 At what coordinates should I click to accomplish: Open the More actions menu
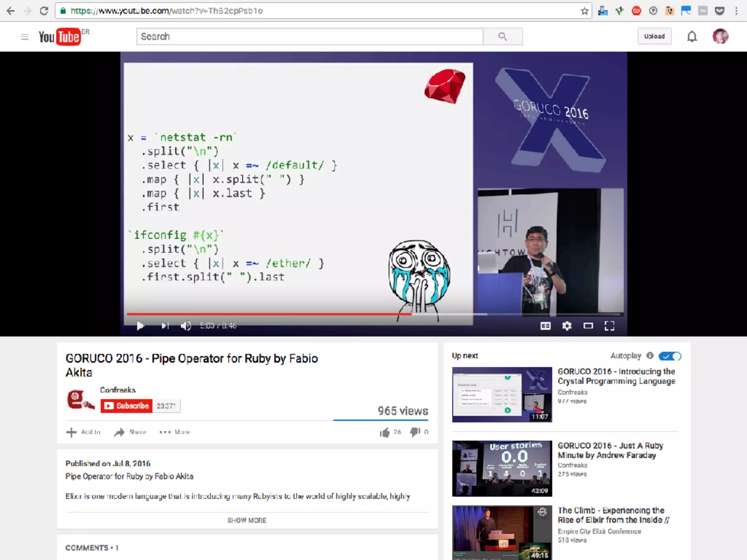[175, 432]
